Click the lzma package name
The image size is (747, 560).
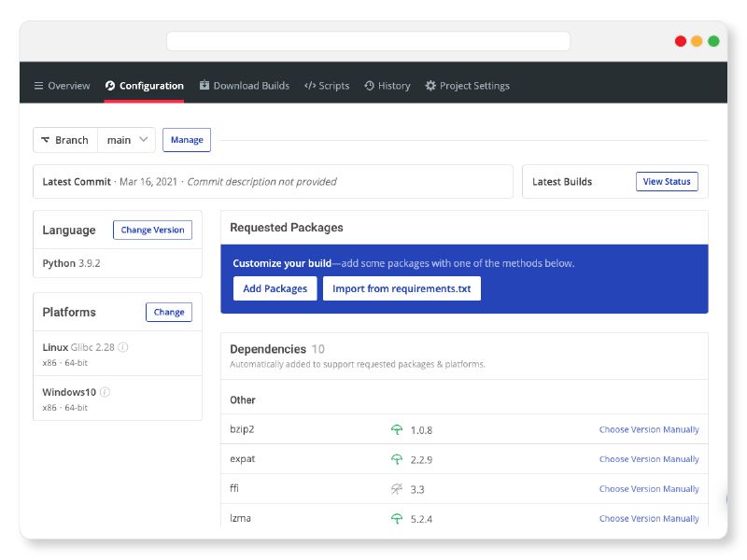click(x=240, y=518)
